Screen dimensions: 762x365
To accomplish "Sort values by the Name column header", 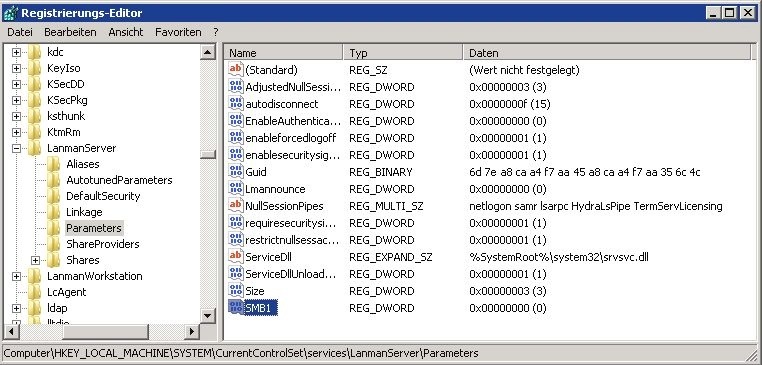I will coord(284,52).
